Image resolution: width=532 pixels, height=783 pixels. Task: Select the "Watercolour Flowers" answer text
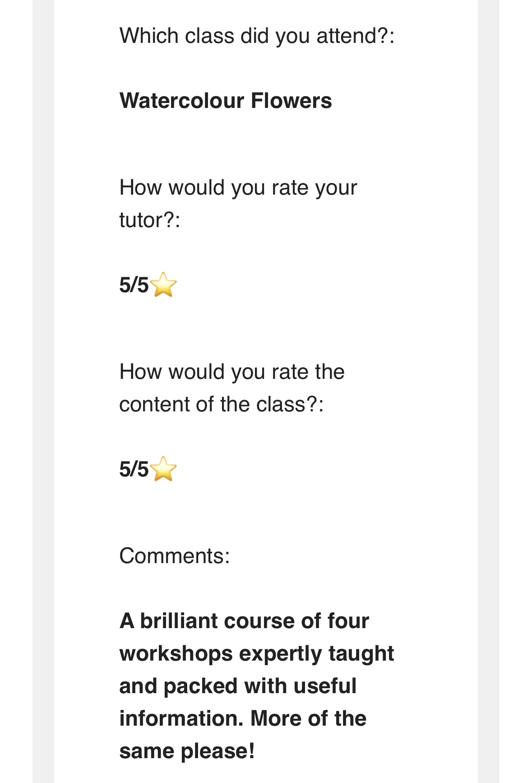pyautogui.click(x=225, y=101)
